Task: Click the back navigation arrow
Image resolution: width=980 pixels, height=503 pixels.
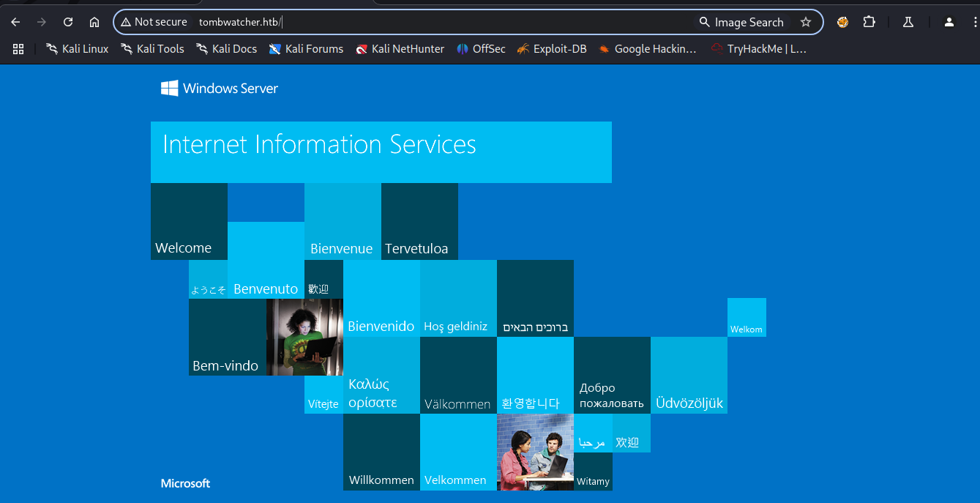Action: tap(15, 22)
